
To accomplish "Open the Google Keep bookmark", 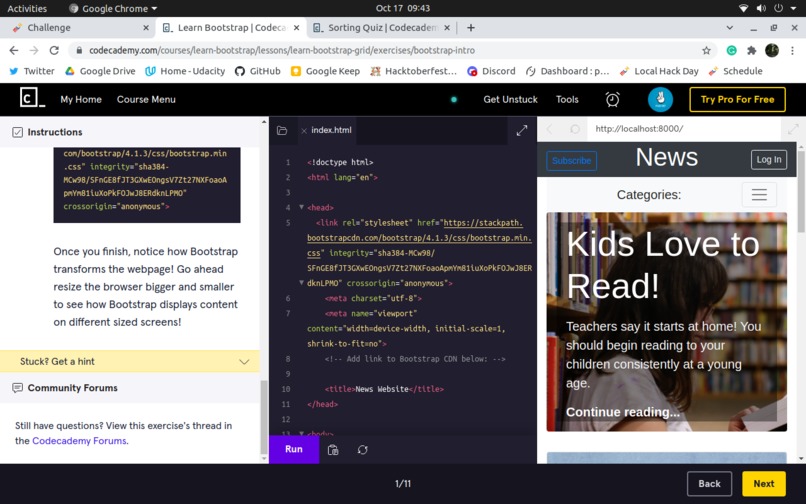I will (x=325, y=71).
